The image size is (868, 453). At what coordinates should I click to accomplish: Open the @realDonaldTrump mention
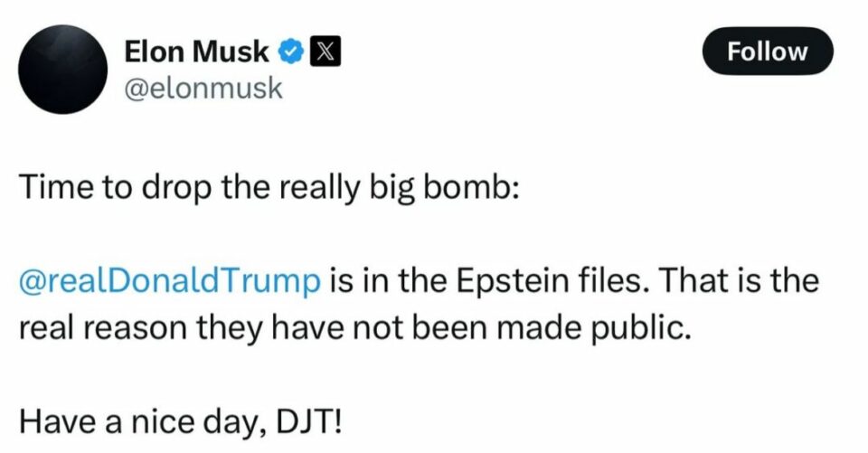click(x=170, y=281)
